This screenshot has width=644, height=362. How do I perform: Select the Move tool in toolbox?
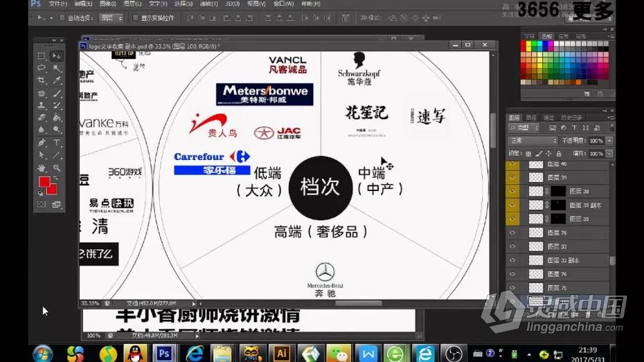(x=57, y=56)
